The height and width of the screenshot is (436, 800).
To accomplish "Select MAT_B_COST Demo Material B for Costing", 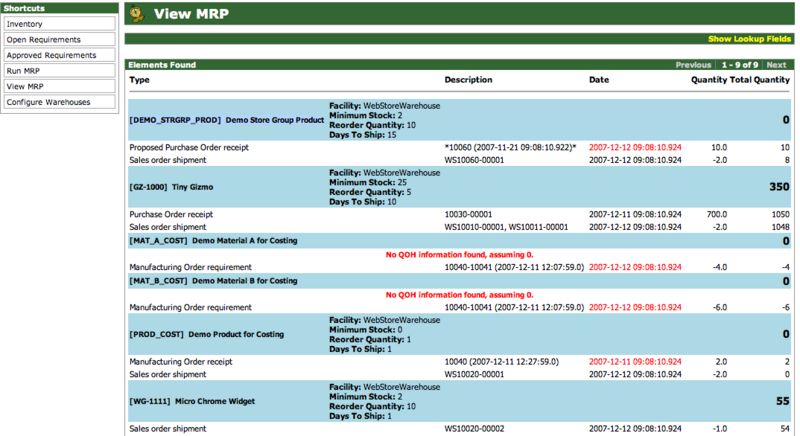I will [x=459, y=281].
